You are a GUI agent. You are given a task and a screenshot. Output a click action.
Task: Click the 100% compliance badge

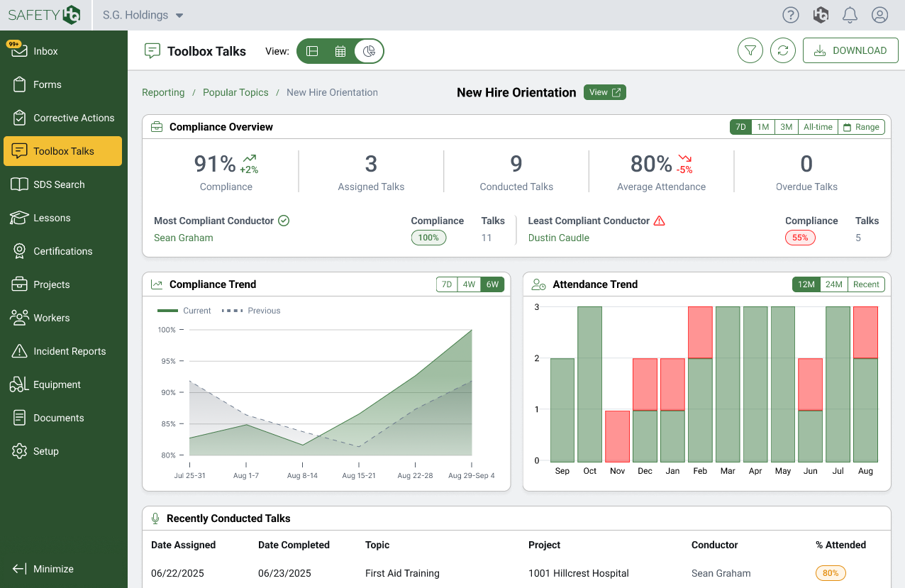tap(428, 238)
